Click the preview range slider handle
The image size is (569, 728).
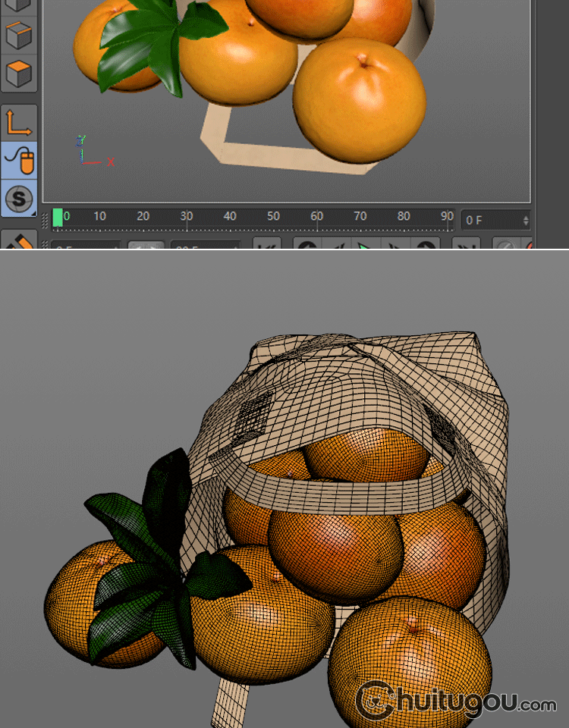pos(145,246)
